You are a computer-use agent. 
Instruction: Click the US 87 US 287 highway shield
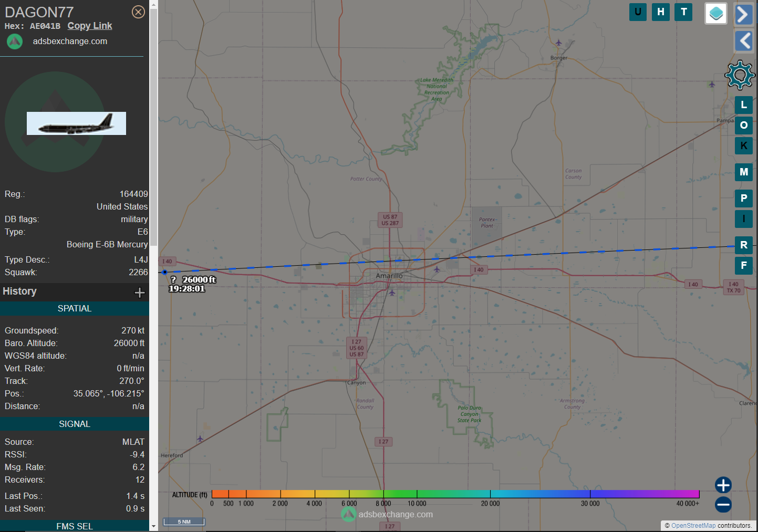390,220
